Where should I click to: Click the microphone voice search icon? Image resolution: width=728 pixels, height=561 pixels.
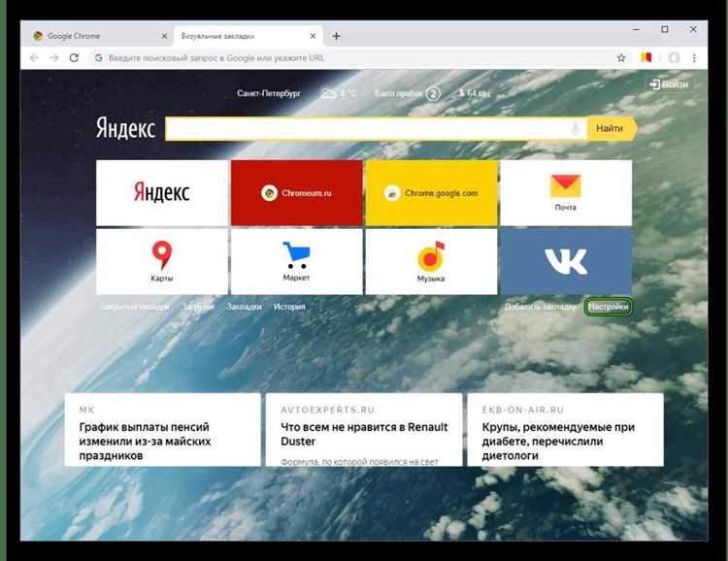(576, 128)
